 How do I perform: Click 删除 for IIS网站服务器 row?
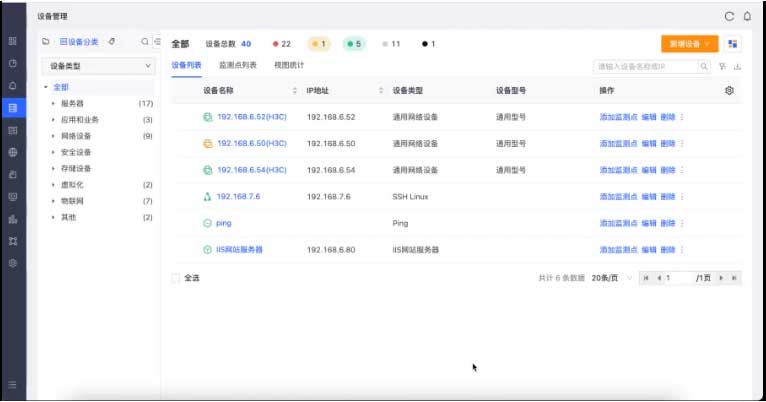click(668, 250)
